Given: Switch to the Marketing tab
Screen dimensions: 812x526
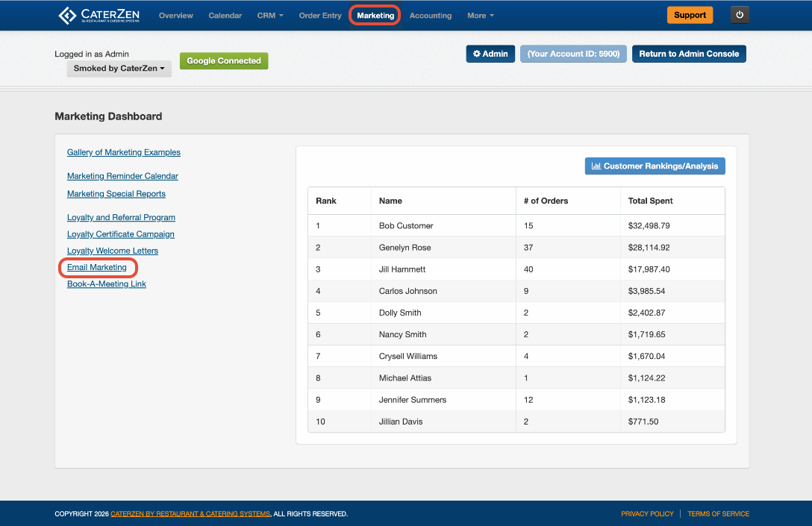Looking at the screenshot, I should (x=375, y=16).
